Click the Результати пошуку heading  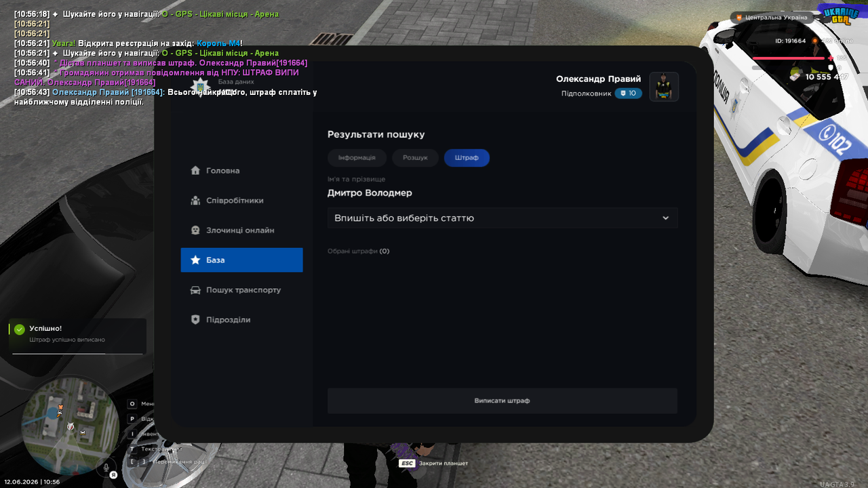pos(376,134)
